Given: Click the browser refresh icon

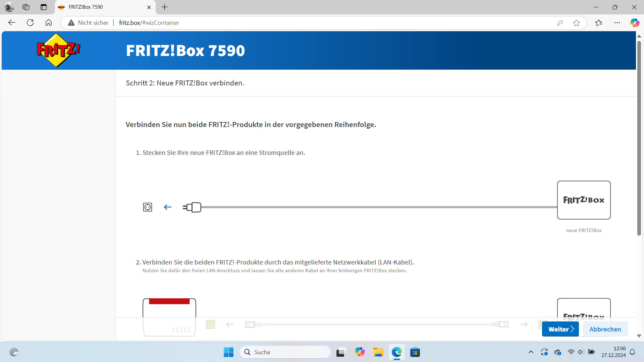Looking at the screenshot, I should tap(30, 23).
